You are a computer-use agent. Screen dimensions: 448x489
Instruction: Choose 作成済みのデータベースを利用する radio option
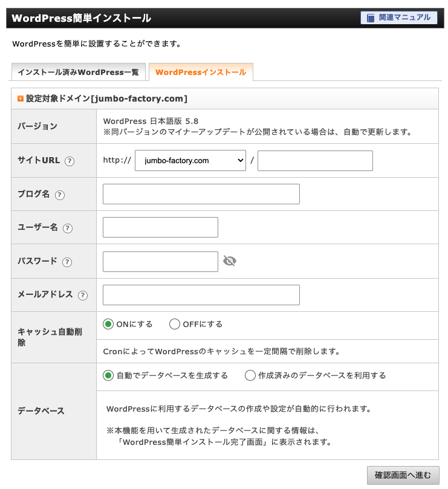click(250, 375)
